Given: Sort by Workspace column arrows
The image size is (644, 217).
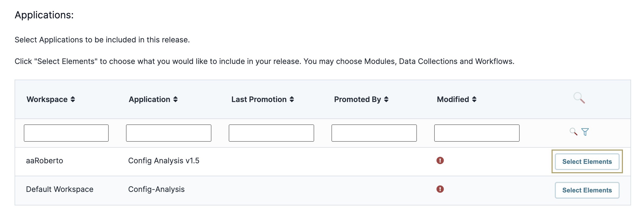Looking at the screenshot, I should [x=73, y=99].
